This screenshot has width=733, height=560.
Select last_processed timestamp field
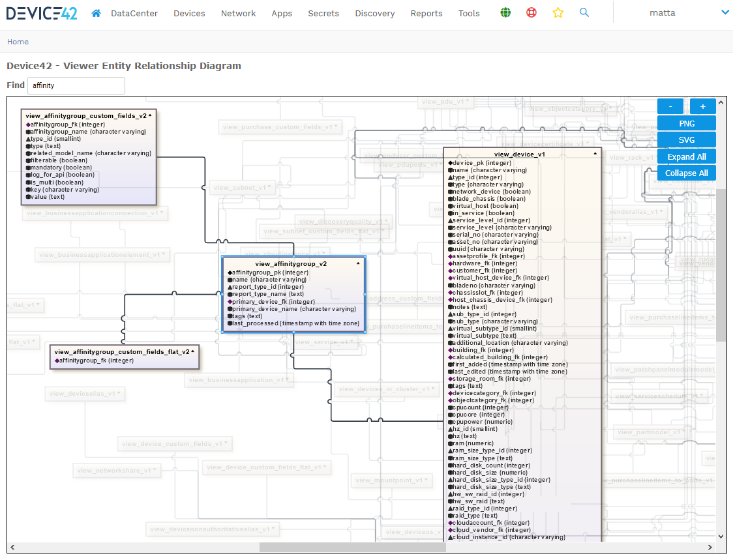[x=293, y=323]
